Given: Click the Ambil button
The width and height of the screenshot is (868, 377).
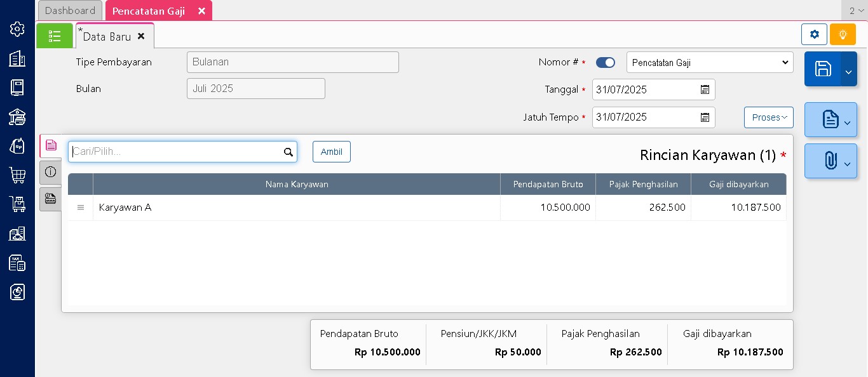Looking at the screenshot, I should pos(331,152).
